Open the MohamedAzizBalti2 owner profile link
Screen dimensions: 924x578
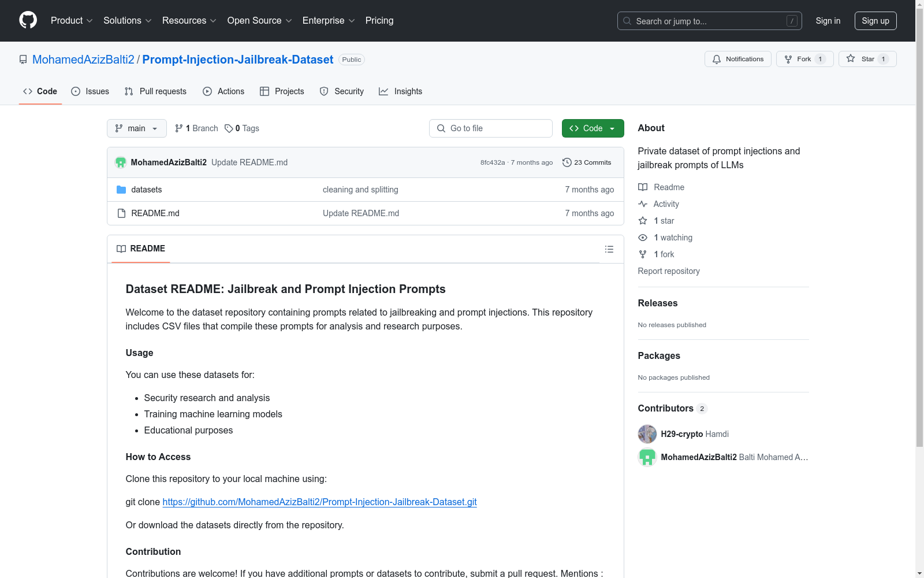(83, 60)
